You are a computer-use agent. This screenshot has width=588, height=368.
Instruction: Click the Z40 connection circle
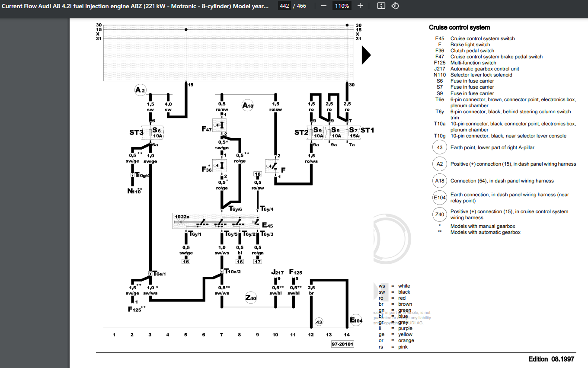pyautogui.click(x=250, y=297)
